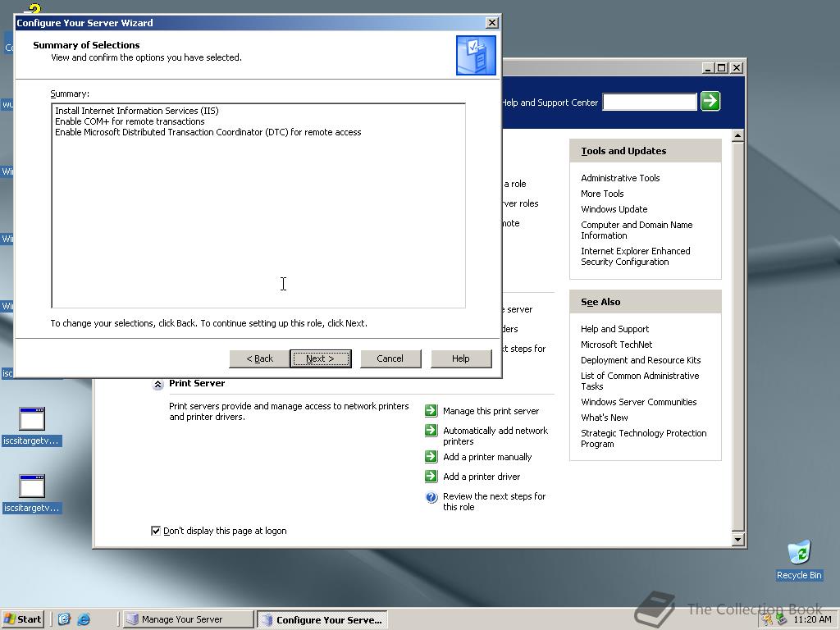Open Windows Server Communities link
This screenshot has height=630, width=840.
[638, 402]
